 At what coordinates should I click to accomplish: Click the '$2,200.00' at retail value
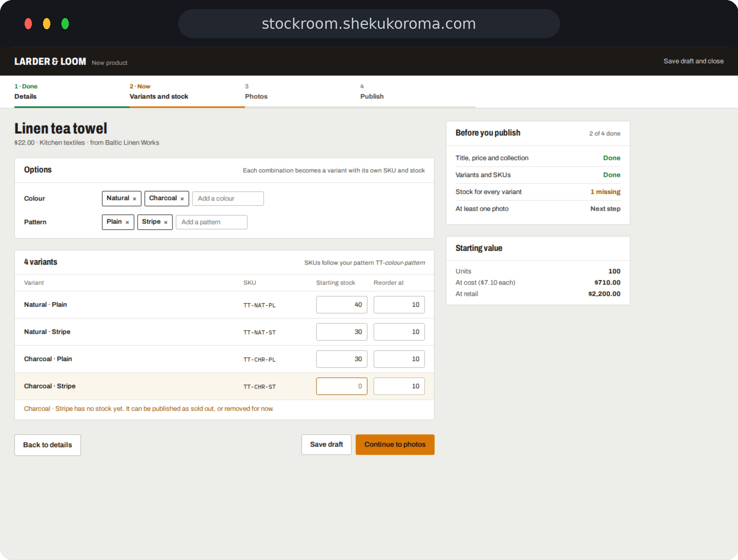(604, 294)
